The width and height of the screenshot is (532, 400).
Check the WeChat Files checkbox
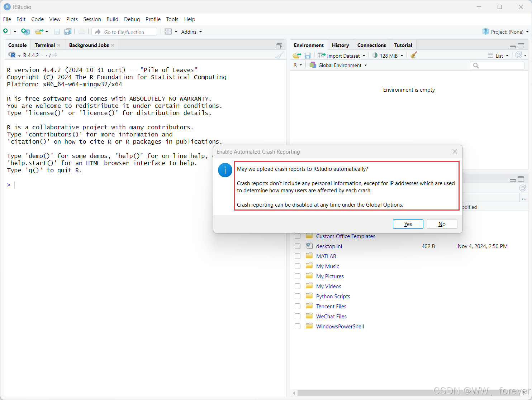[x=298, y=317]
